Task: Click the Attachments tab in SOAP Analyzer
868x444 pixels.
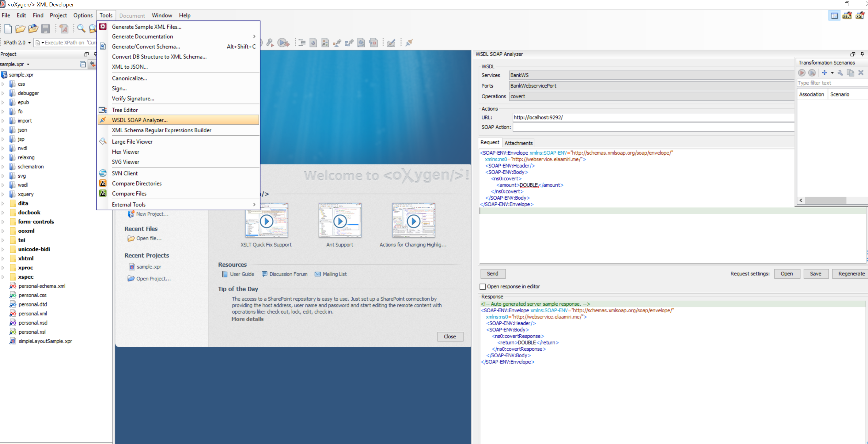Action: (520, 143)
